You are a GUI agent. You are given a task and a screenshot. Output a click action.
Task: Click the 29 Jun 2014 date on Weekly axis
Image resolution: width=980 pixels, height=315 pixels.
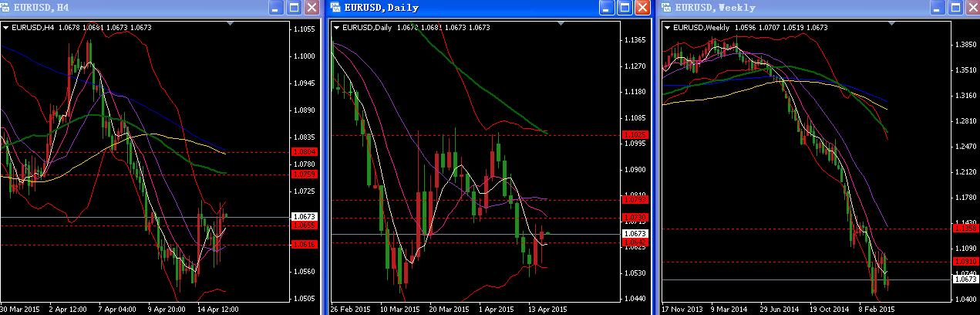click(779, 309)
